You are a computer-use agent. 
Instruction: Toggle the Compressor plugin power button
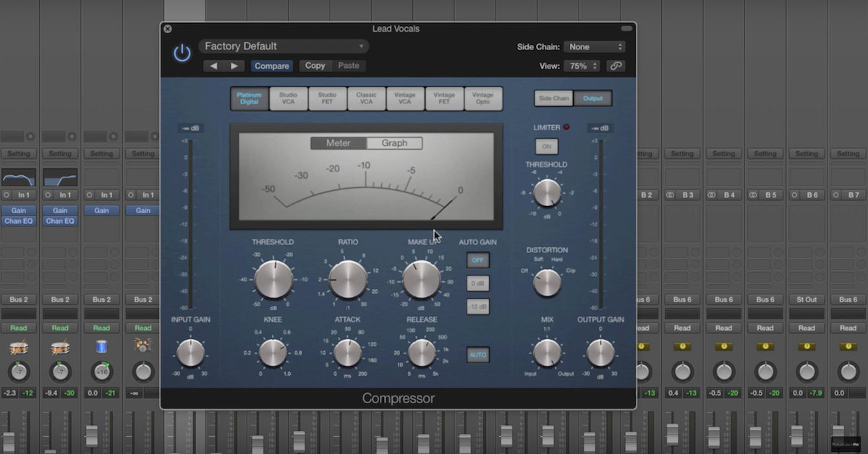[x=182, y=53]
